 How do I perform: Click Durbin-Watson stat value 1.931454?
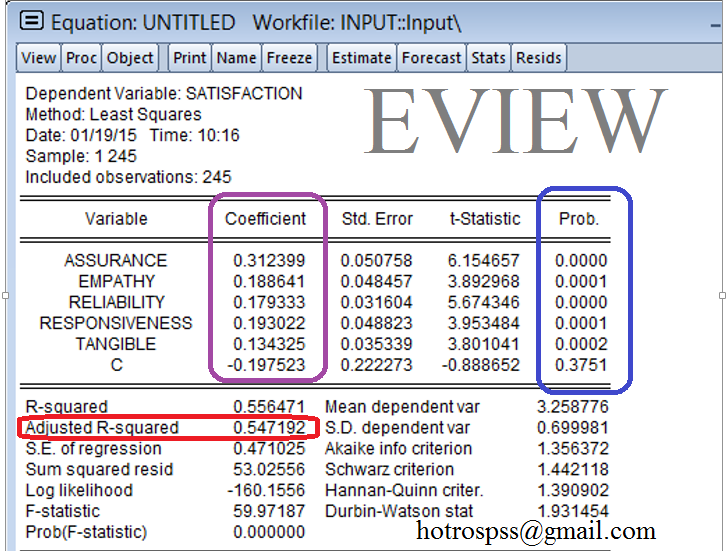pyautogui.click(x=573, y=511)
